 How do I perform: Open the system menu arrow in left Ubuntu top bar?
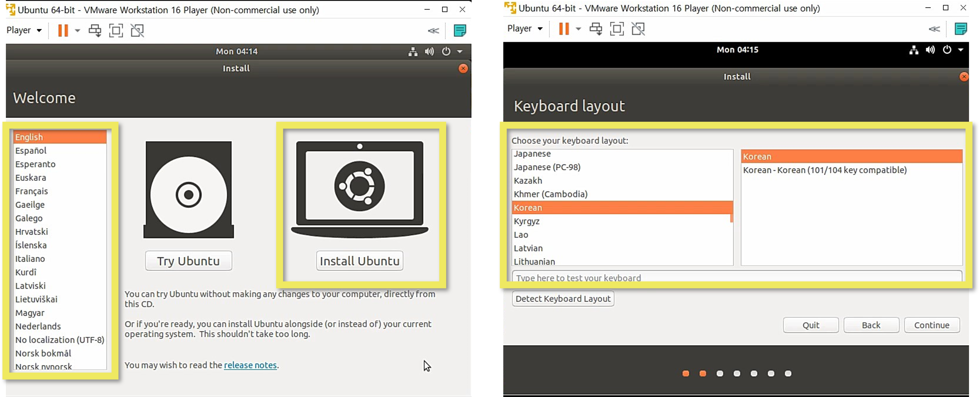[460, 51]
